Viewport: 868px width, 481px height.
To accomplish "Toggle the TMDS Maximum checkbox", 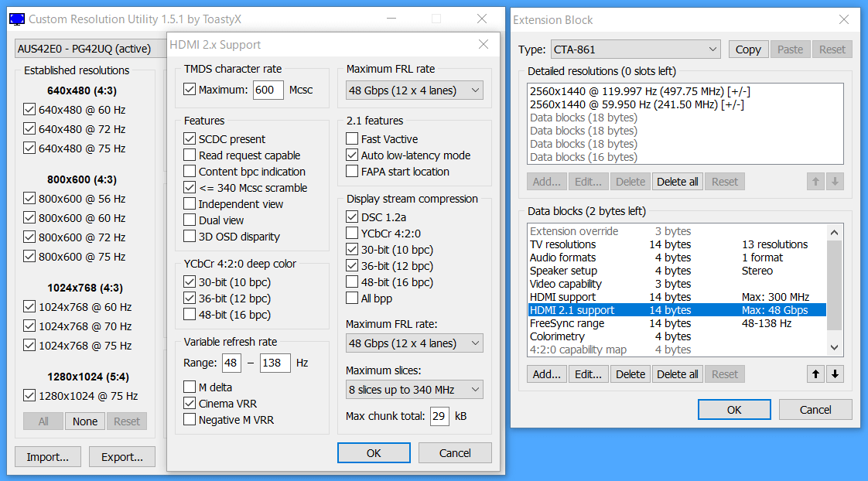I will [x=190, y=90].
